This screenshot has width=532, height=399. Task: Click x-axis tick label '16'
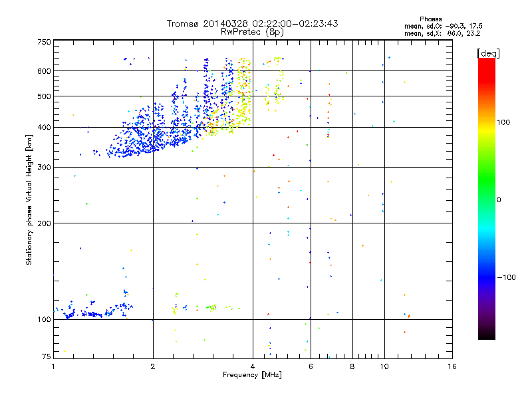(452, 366)
